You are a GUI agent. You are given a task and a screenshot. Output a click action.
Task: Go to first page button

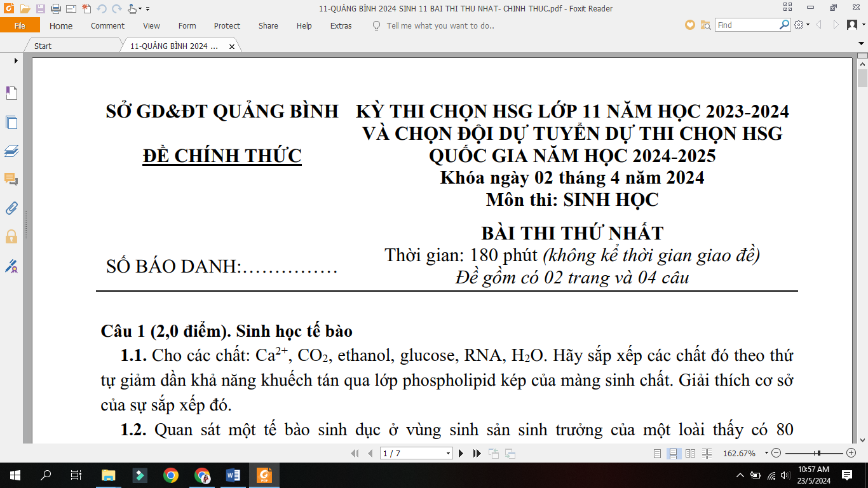(355, 453)
